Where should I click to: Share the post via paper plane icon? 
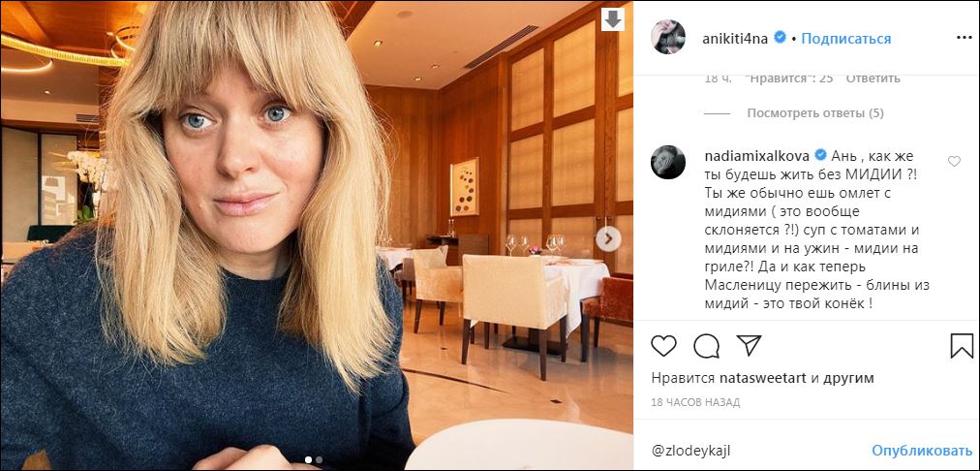[749, 345]
